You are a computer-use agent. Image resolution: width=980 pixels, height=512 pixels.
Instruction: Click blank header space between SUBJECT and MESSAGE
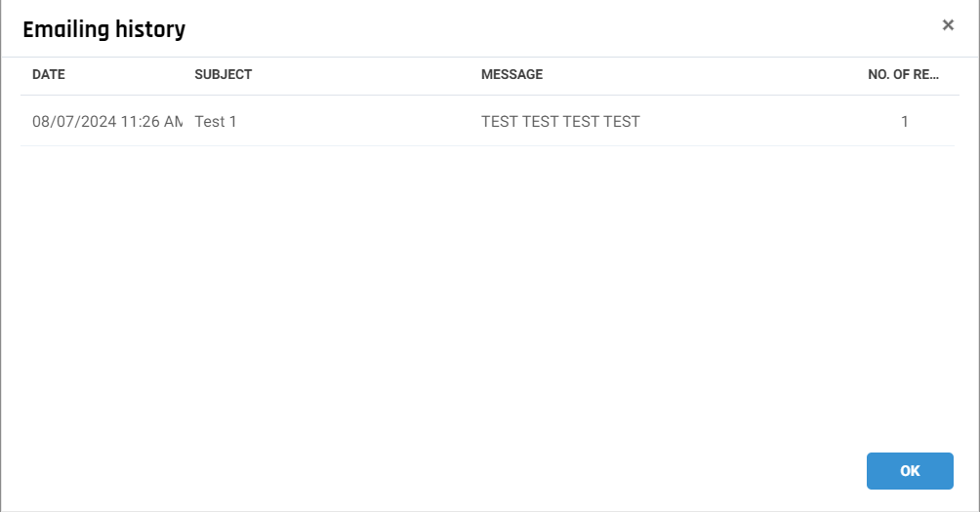(371, 75)
